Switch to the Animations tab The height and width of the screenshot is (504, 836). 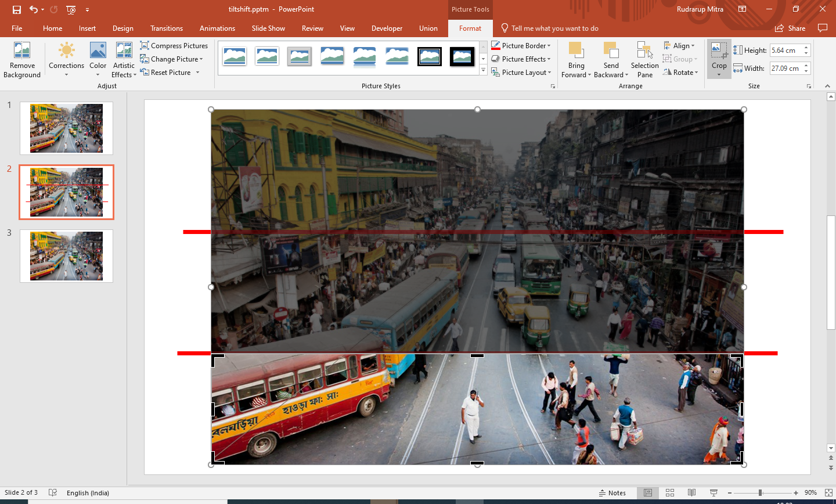click(x=217, y=28)
